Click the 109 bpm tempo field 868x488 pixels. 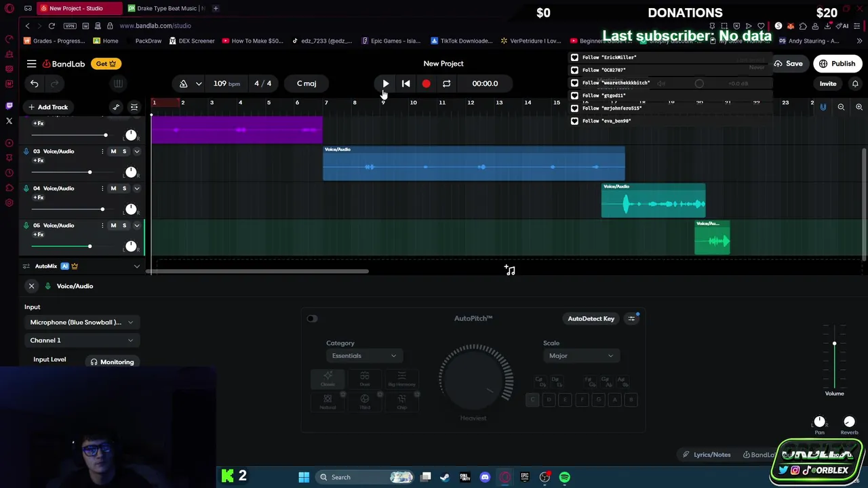[226, 83]
